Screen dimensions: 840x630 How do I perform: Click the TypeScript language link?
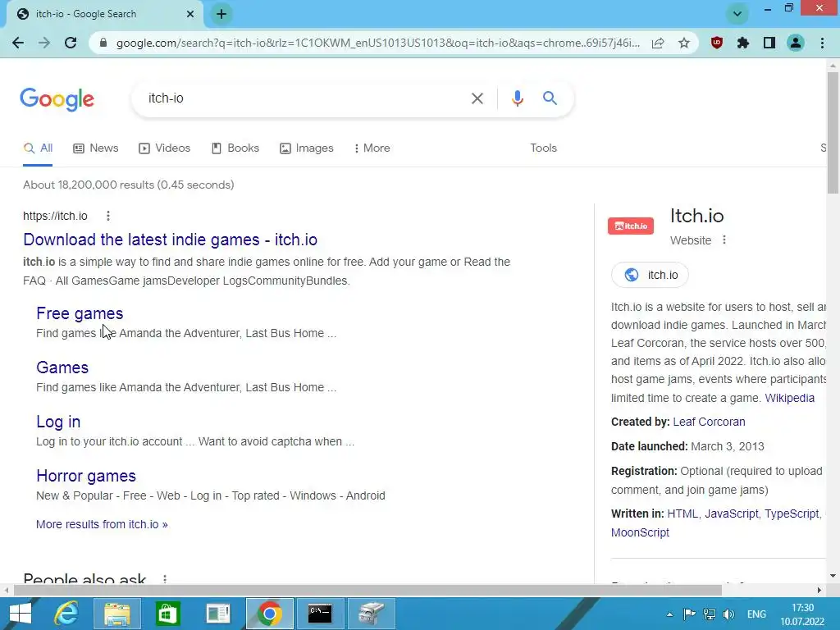pyautogui.click(x=792, y=514)
